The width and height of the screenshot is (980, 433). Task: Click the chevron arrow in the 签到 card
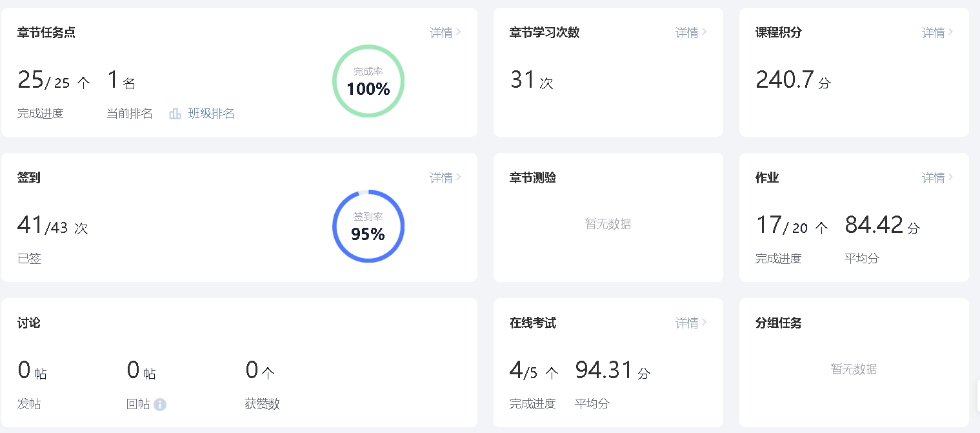[459, 177]
